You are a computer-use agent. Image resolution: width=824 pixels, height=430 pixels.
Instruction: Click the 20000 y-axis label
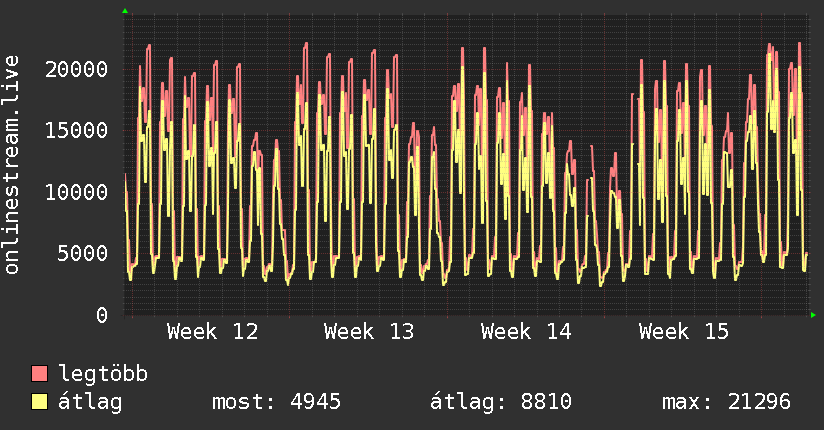pyautogui.click(x=76, y=69)
